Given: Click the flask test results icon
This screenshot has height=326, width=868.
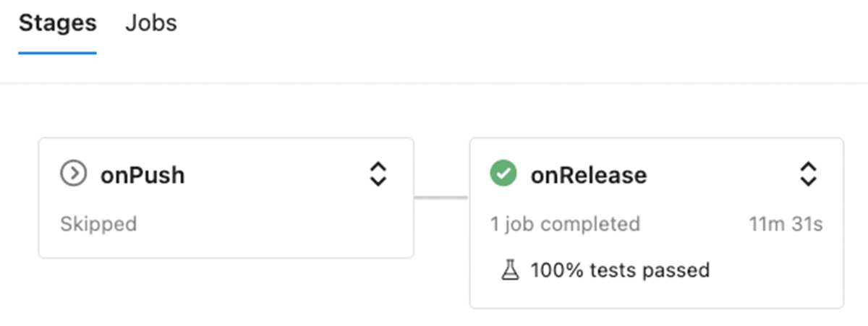Looking at the screenshot, I should click(510, 270).
